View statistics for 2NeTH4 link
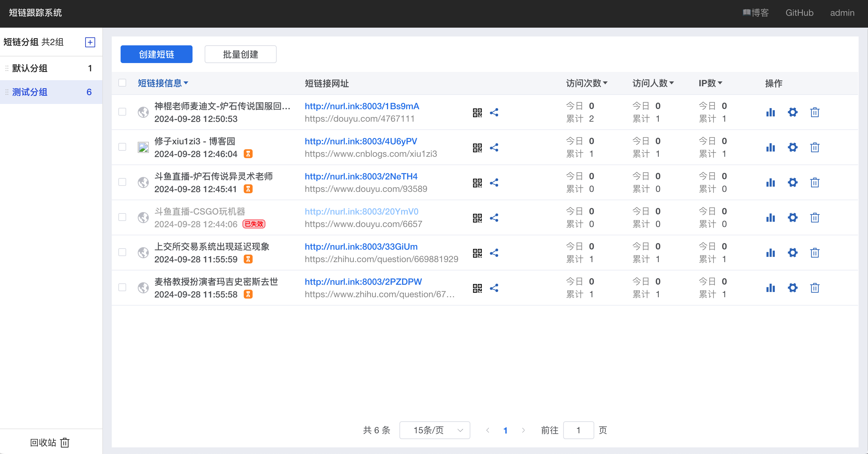Viewport: 868px width, 454px height. (770, 182)
